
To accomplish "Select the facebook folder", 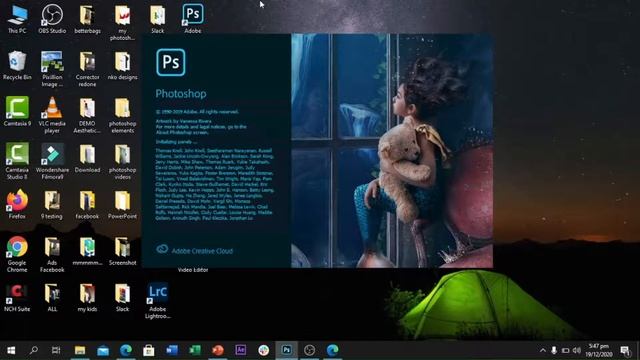I will pos(87,204).
